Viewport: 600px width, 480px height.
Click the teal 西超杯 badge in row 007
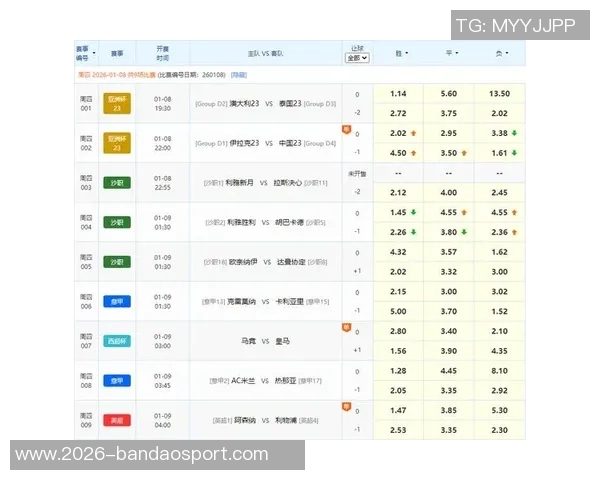point(117,341)
